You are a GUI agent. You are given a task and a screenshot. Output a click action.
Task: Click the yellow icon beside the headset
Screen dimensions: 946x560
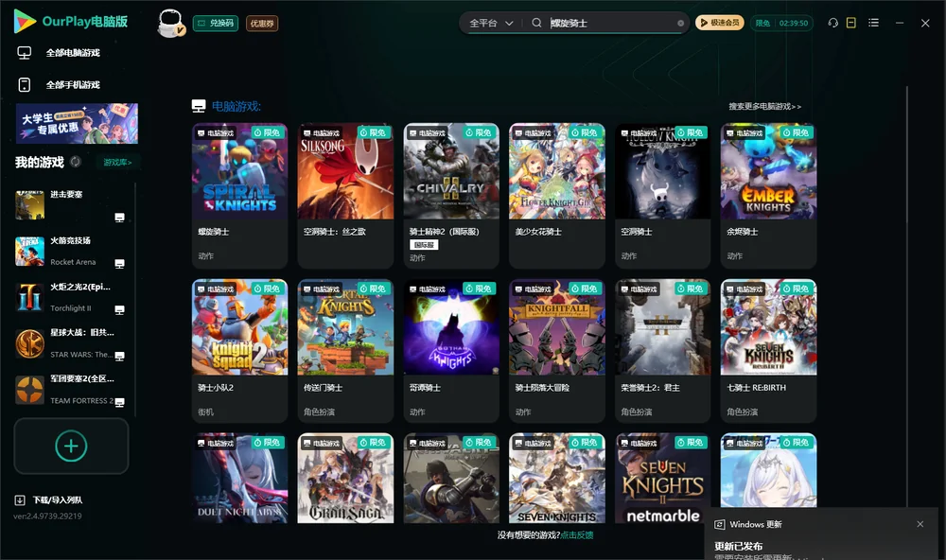[851, 23]
